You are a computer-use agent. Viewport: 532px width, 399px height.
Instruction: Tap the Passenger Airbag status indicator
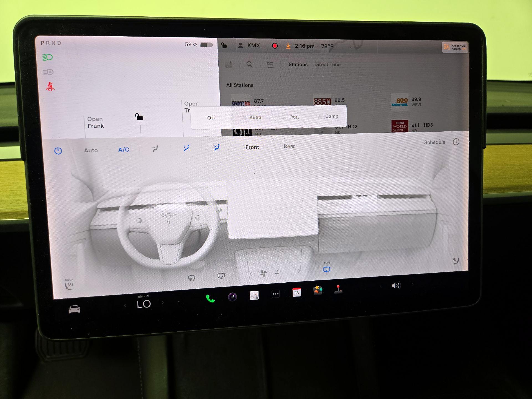(x=455, y=47)
